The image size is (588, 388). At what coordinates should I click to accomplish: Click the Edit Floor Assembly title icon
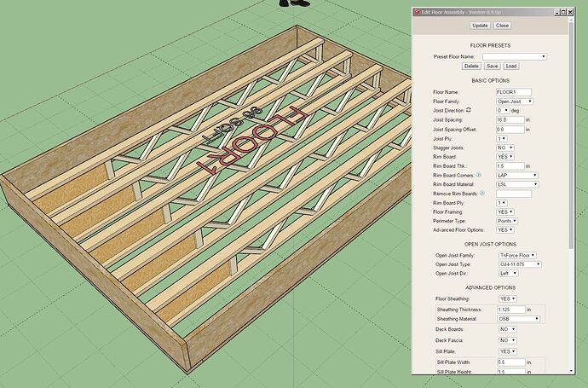coord(417,12)
